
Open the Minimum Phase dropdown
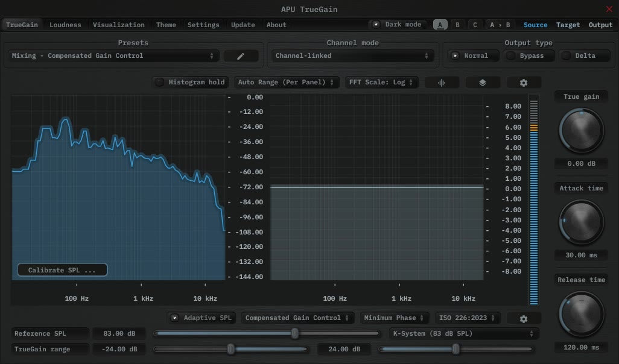tap(393, 318)
